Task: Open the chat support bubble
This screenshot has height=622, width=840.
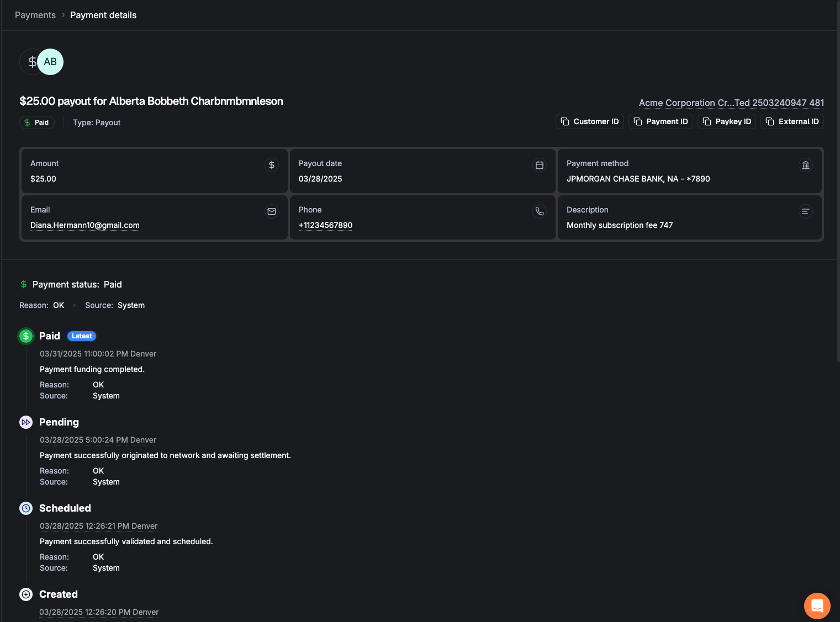Action: click(x=817, y=605)
